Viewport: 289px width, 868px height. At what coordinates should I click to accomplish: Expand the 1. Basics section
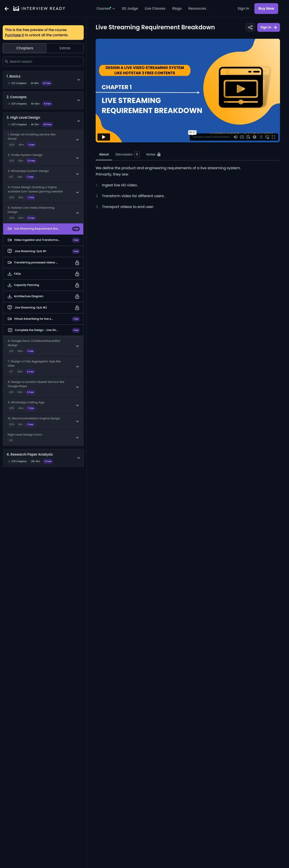click(x=43, y=80)
